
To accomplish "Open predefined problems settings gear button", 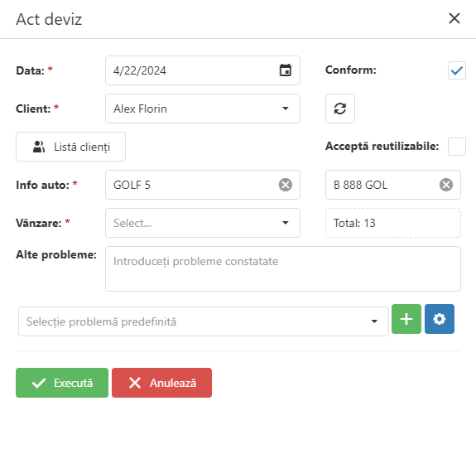I will (x=440, y=319).
